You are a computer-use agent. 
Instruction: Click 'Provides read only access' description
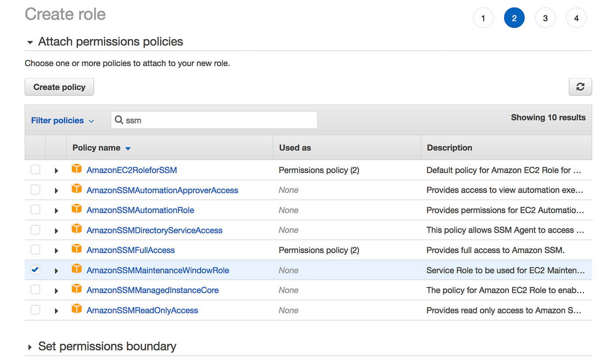[x=504, y=310]
